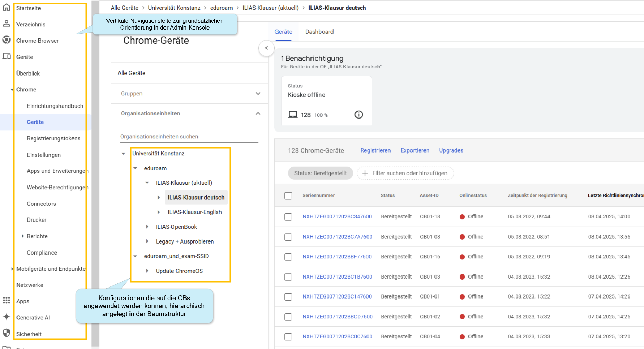Click 'Alle Geräte' breadcrumb link
Screen dimensions: 644x349
point(124,8)
